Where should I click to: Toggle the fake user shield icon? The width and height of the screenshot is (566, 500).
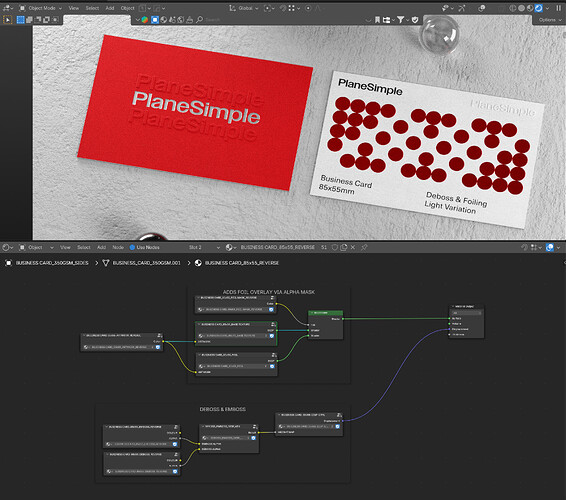335,247
